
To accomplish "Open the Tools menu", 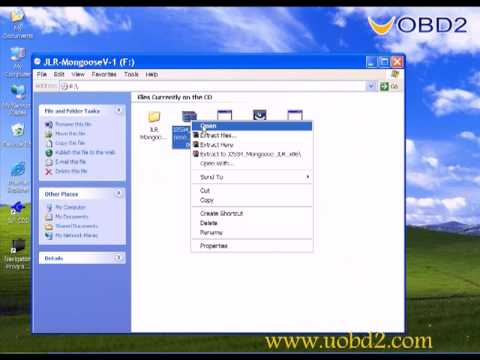I will pos(131,74).
